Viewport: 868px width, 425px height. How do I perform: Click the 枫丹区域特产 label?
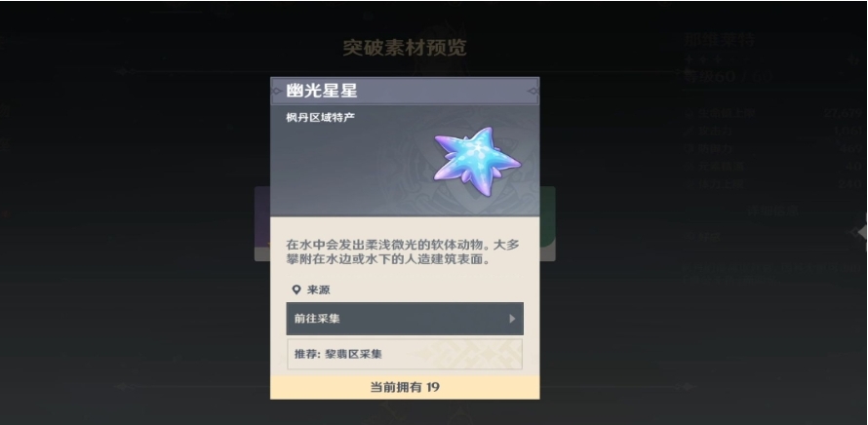point(321,117)
